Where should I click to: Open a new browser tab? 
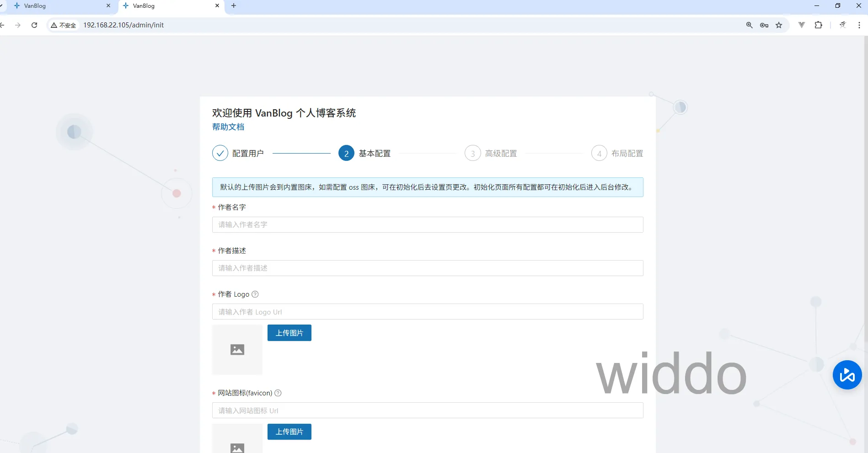coord(234,6)
